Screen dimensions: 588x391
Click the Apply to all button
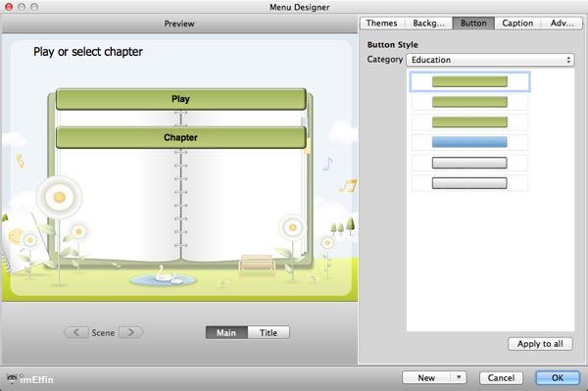coord(540,344)
